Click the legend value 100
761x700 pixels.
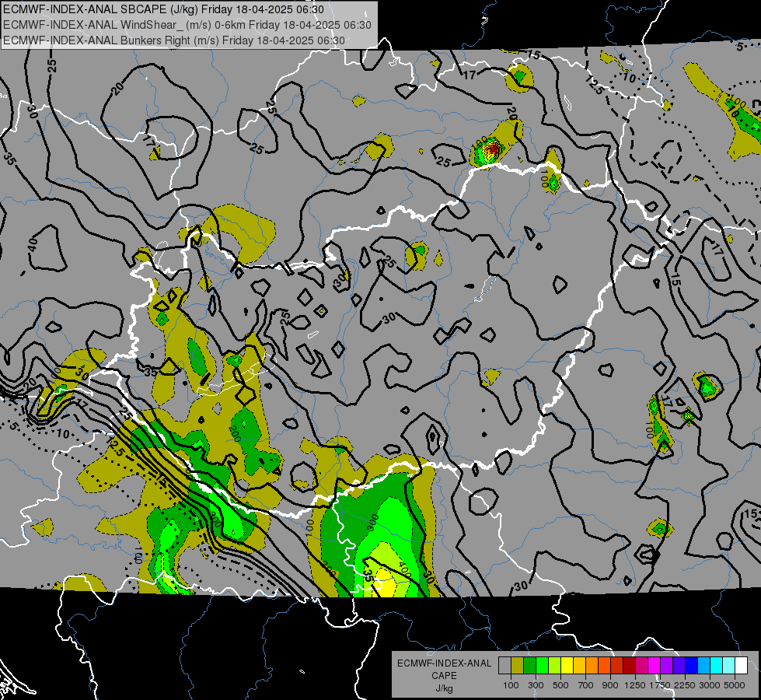[511, 685]
